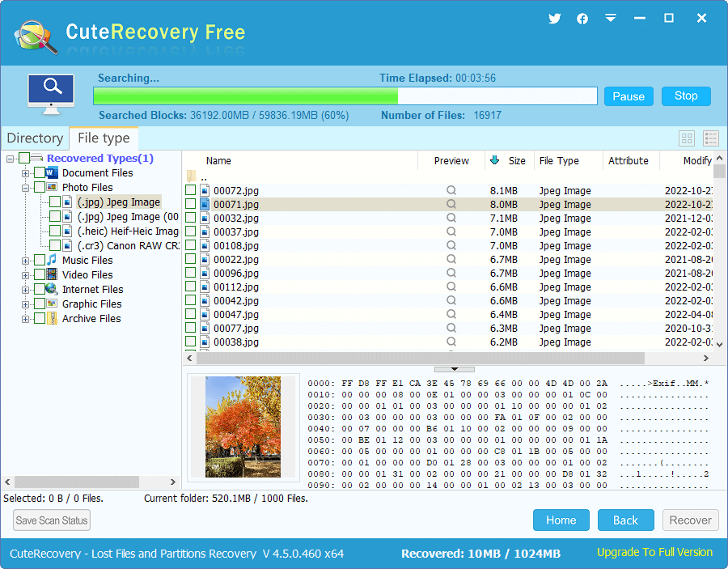Viewport: 728px width, 569px height.
Task: Collapse the Recovered Types root node
Action: click(x=10, y=159)
